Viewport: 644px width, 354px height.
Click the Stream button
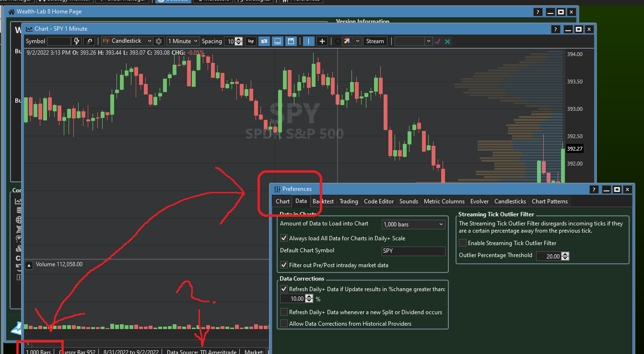pyautogui.click(x=375, y=41)
